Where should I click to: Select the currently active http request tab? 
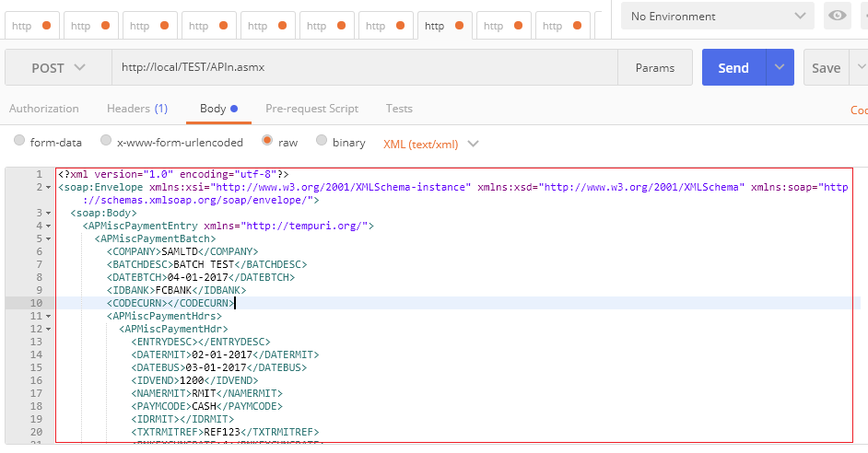coord(444,26)
